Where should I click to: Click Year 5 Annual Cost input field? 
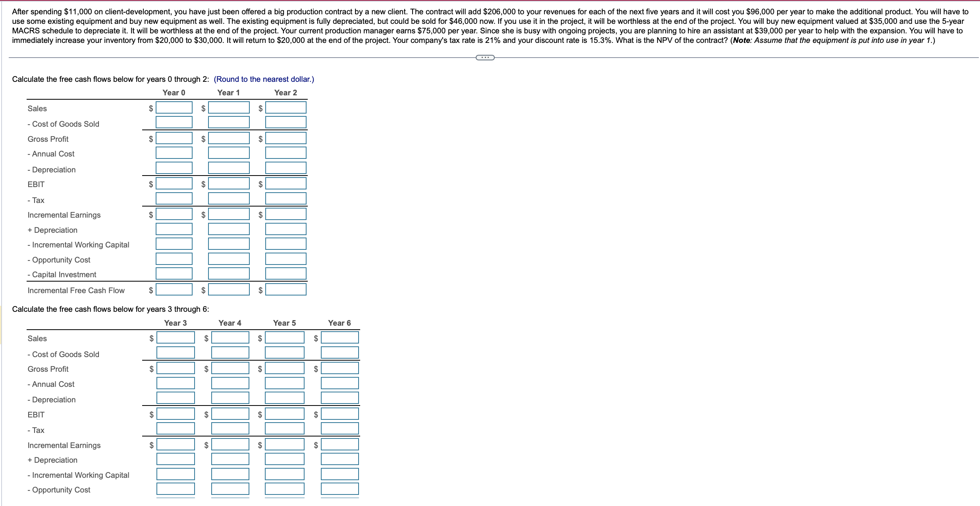coord(284,383)
